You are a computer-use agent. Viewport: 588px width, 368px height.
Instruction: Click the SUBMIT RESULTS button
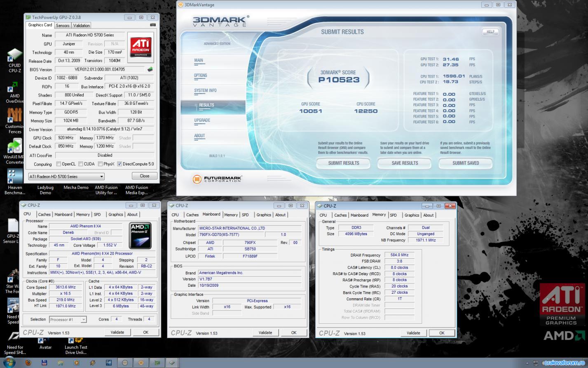[344, 163]
